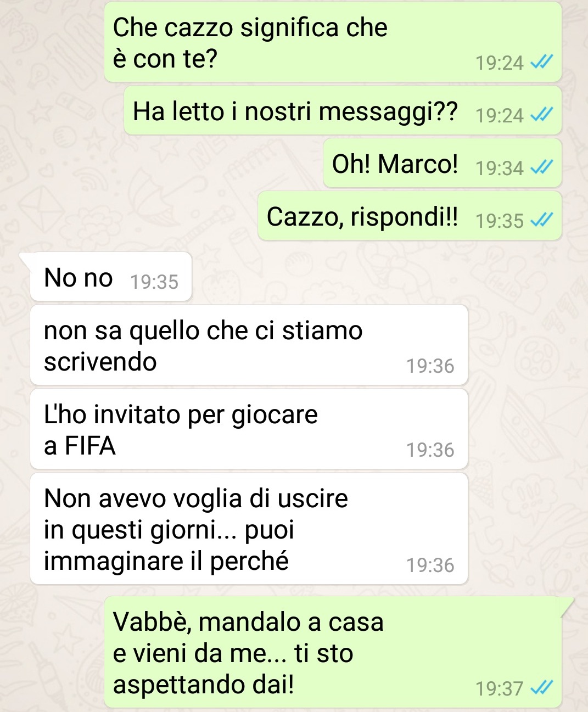Select message 'L'ho invitato per giocare a FIFA'
This screenshot has height=712, width=588.
249,429
